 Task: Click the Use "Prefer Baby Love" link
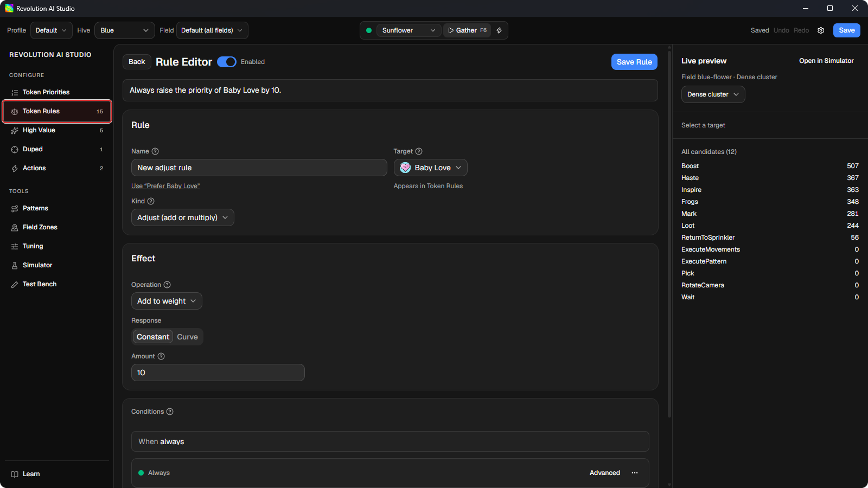(x=165, y=186)
